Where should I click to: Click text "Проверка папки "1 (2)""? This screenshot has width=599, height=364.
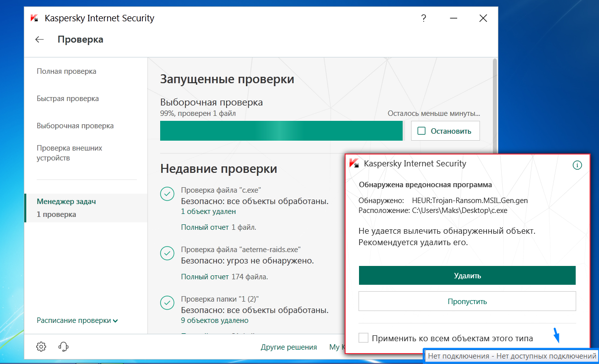click(220, 299)
